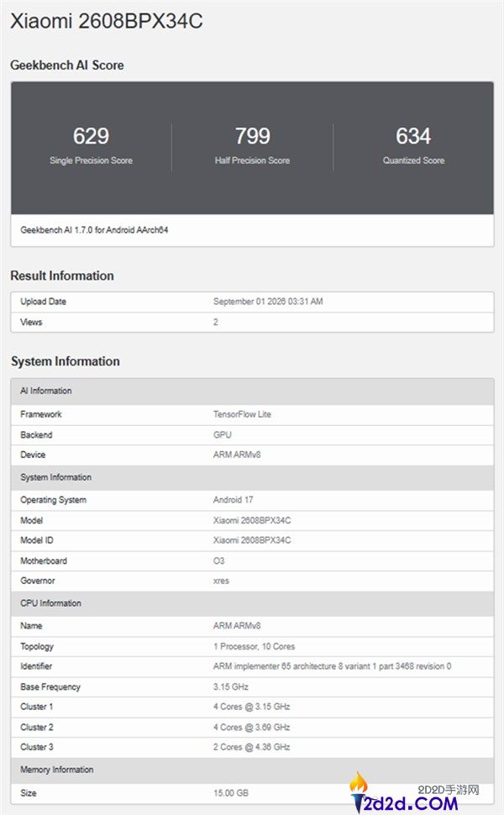Click the CPU 'Name' row label

(x=31, y=626)
